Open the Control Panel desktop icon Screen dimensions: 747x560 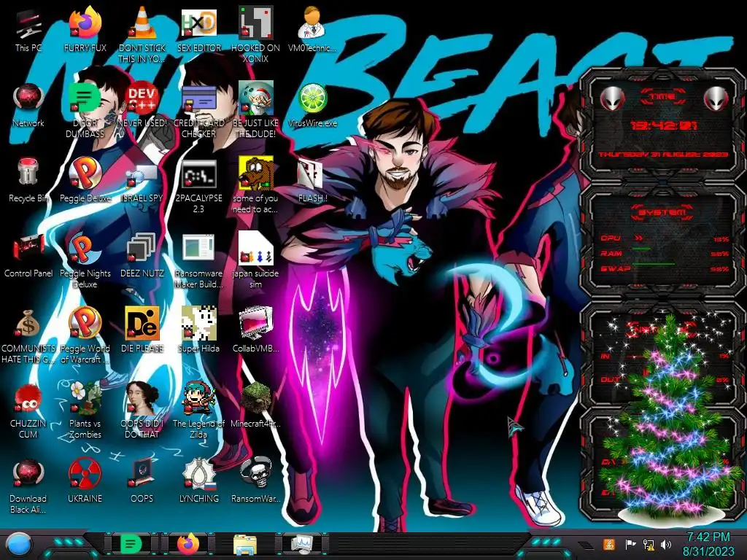(x=28, y=256)
